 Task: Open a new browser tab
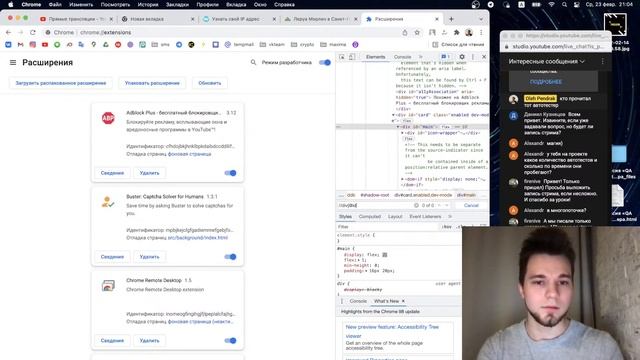[x=451, y=19]
